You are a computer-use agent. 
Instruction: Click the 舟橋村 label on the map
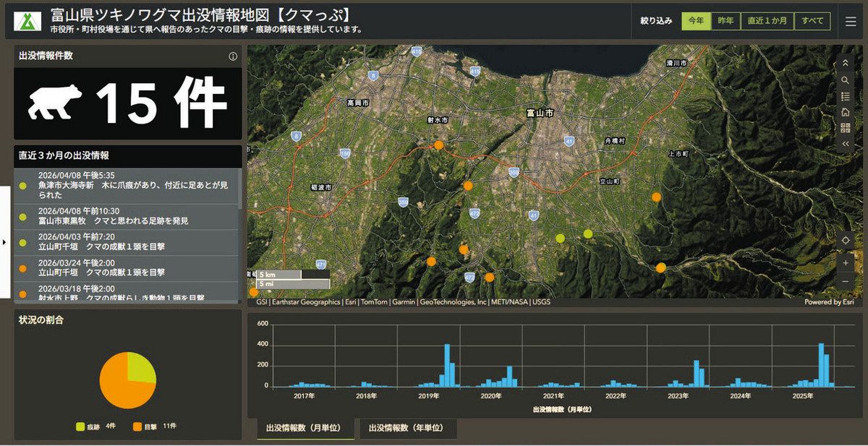click(614, 140)
